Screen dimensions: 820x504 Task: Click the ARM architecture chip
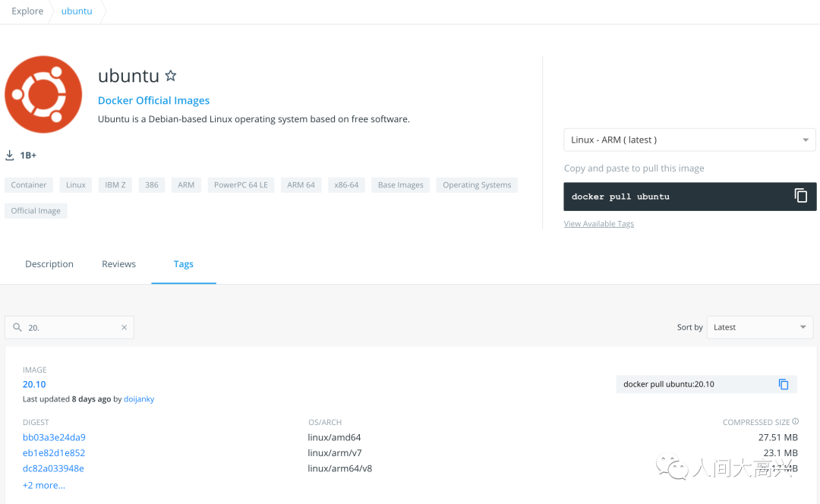point(186,185)
